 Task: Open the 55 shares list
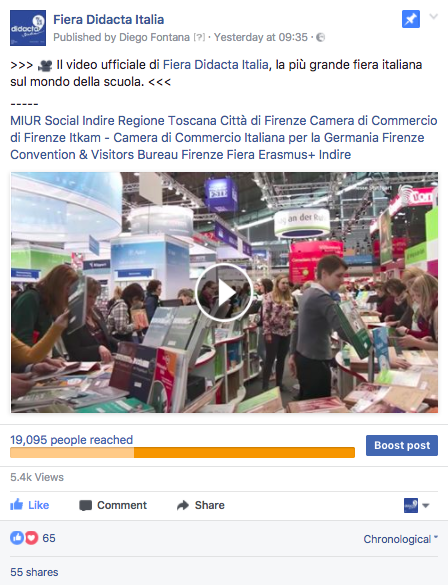coord(34,572)
